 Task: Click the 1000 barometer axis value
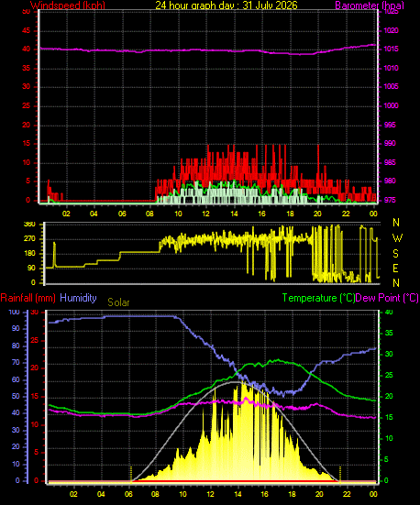392,106
